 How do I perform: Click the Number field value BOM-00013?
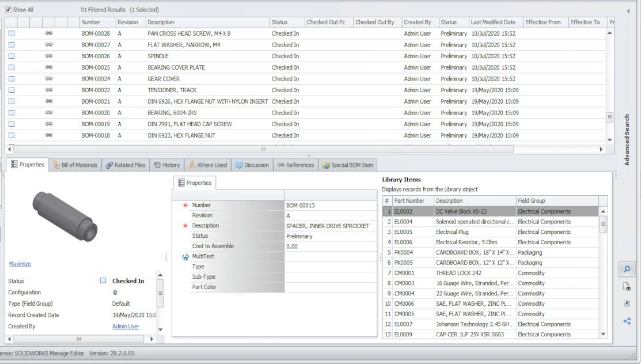point(331,205)
